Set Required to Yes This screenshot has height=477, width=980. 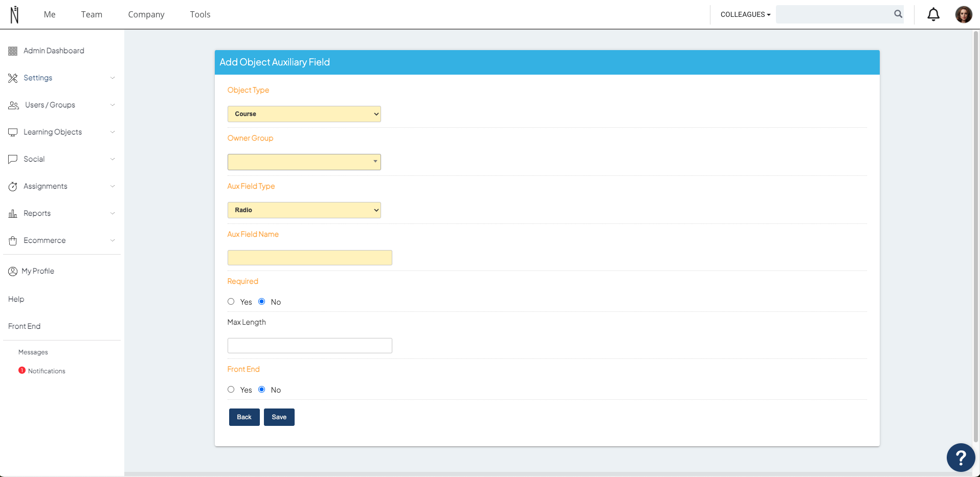coord(231,302)
